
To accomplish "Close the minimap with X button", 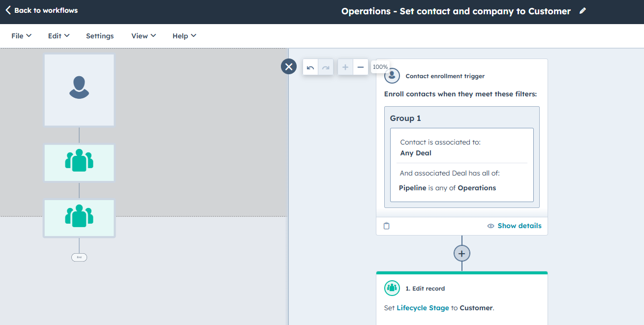I will pyautogui.click(x=289, y=66).
